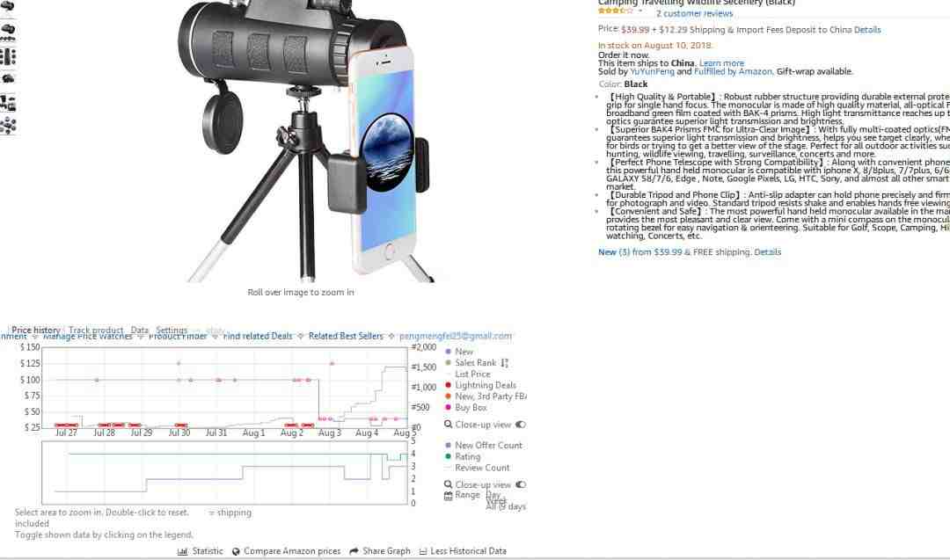Click the price history chart area
This screenshot has height=560, width=950.
point(224,387)
